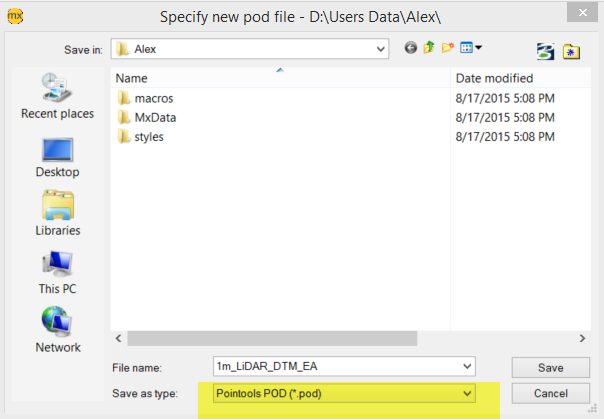
Task: Expand the Save in folder dropdown
Action: tap(381, 49)
